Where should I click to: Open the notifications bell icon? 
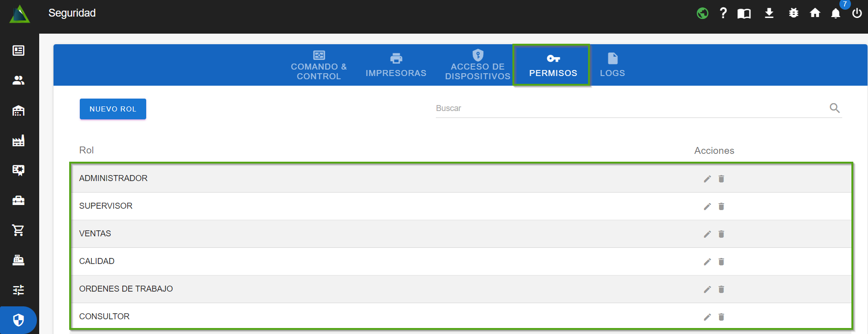[835, 13]
